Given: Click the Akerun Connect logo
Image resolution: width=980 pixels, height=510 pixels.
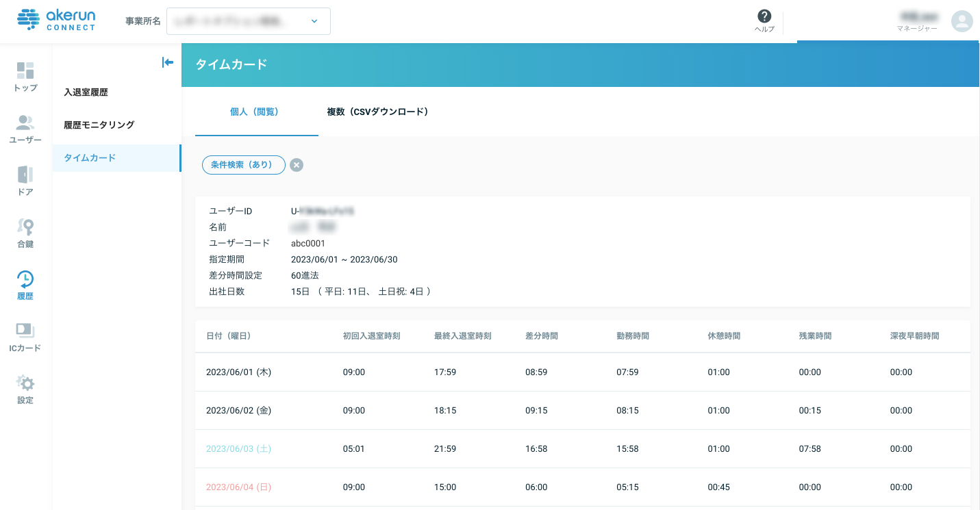Looking at the screenshot, I should 56,20.
